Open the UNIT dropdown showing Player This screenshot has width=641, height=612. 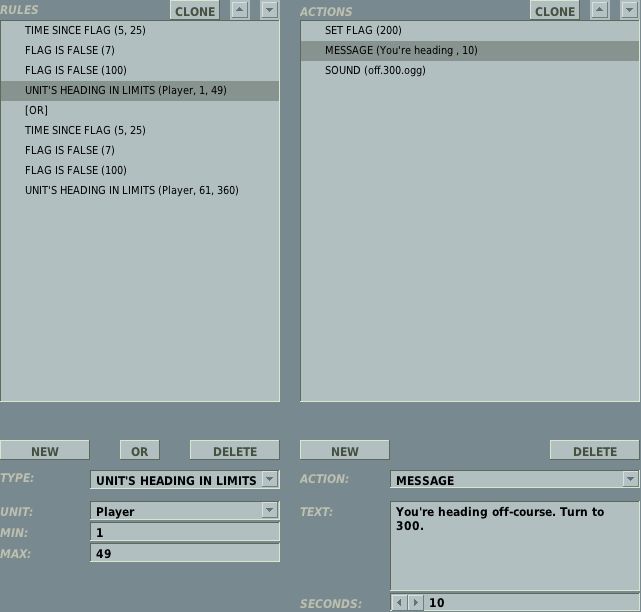[x=269, y=510]
